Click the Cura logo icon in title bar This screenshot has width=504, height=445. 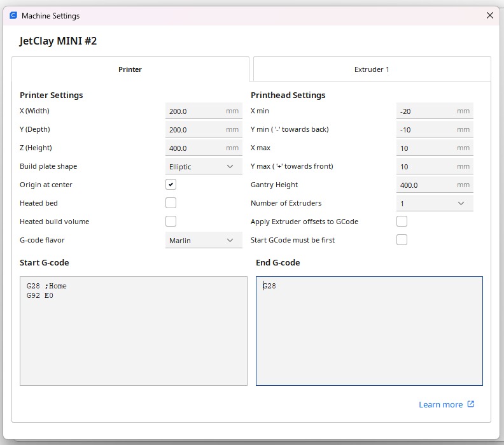13,15
